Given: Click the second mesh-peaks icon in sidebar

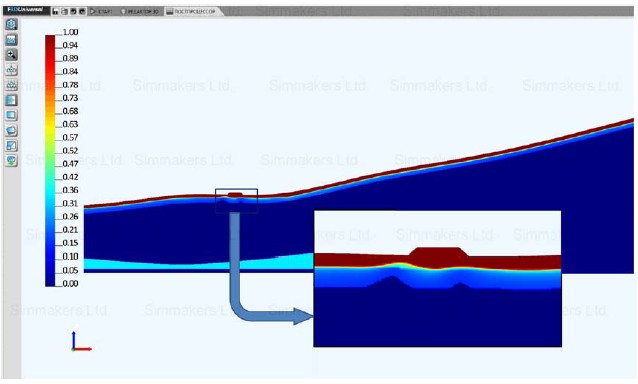Looking at the screenshot, I should point(11,85).
